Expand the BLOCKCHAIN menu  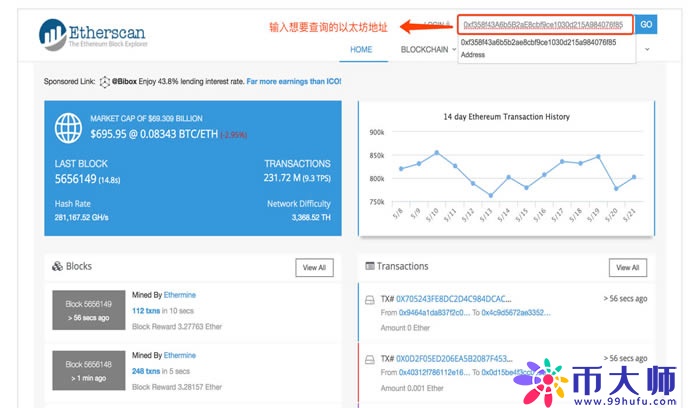tap(428, 50)
